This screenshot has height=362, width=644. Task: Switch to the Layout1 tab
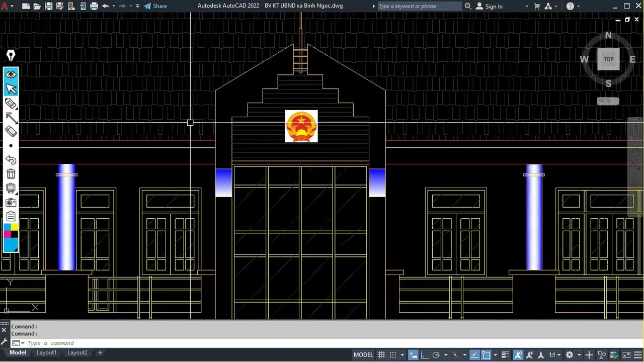click(47, 353)
